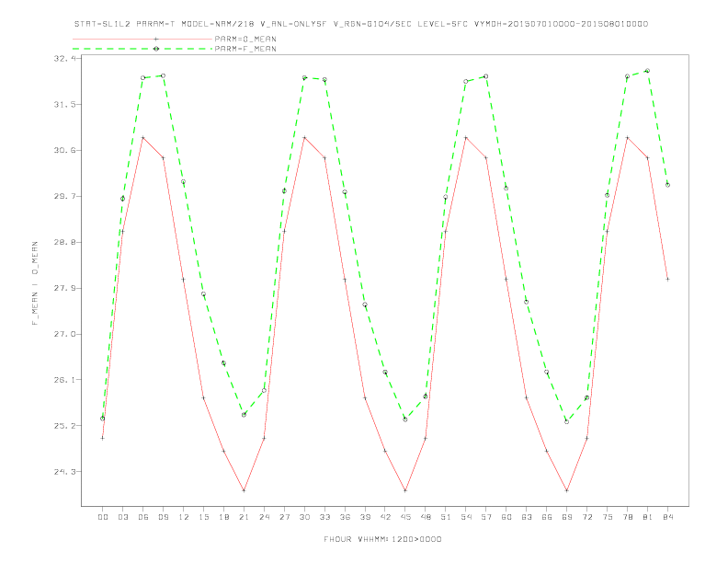Image resolution: width=728 pixels, height=563 pixels.
Task: Click x-axis forecast hour label 81
Action: click(648, 517)
